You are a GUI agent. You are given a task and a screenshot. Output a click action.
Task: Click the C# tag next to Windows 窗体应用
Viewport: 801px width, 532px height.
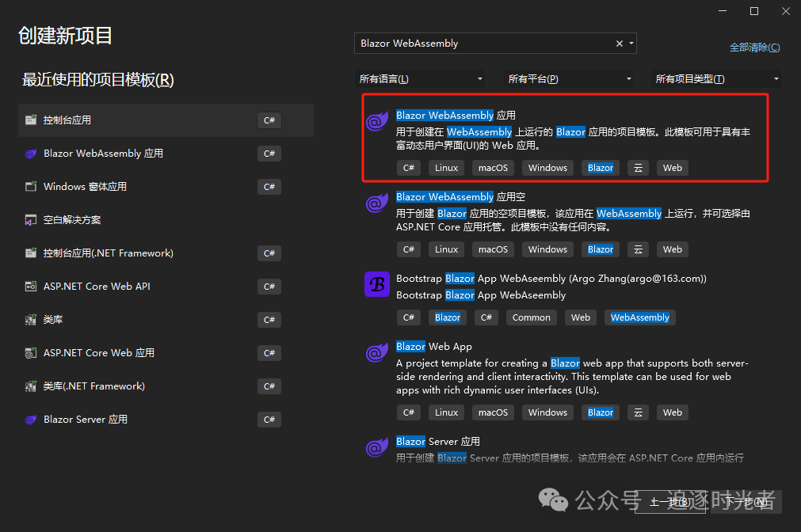[269, 187]
